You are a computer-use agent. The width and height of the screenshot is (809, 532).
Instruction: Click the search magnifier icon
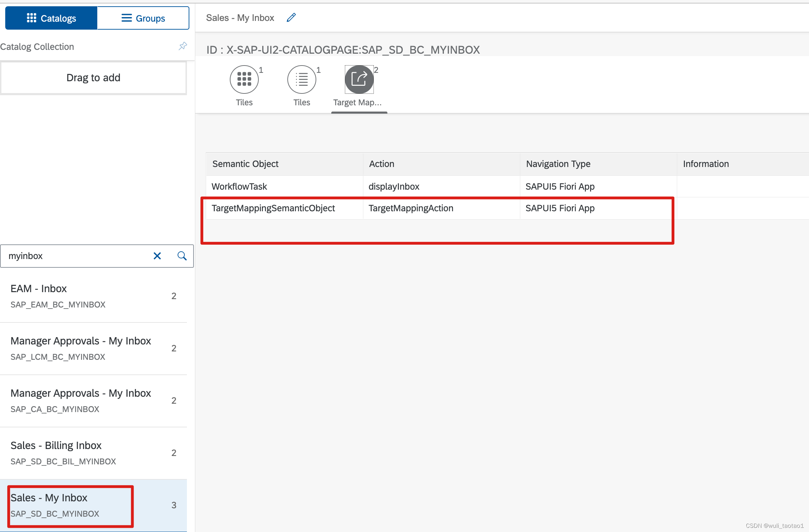pos(182,256)
